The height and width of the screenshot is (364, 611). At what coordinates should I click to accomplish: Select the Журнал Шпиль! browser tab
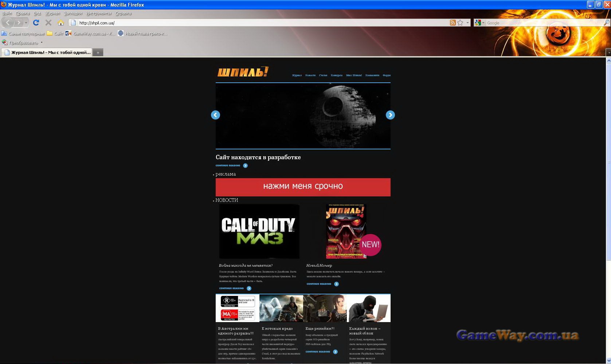tap(47, 52)
